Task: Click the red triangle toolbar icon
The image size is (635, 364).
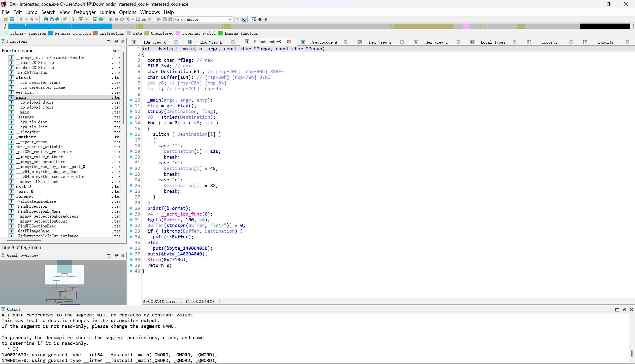Action: (x=95, y=19)
